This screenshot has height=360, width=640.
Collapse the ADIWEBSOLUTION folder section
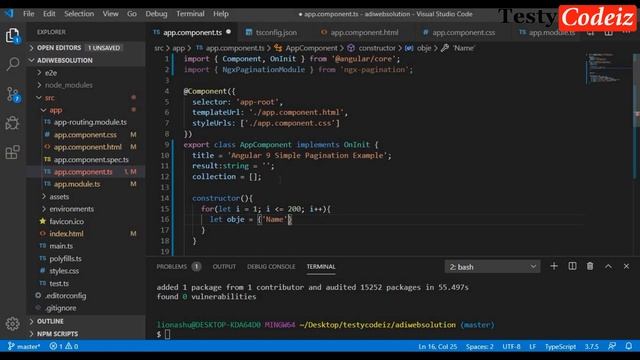coord(86,60)
